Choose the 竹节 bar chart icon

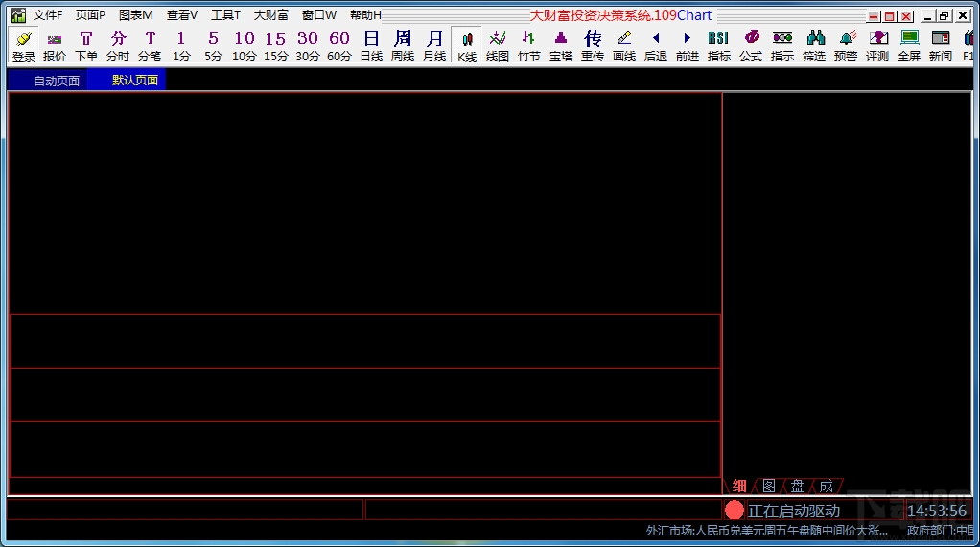coord(528,46)
